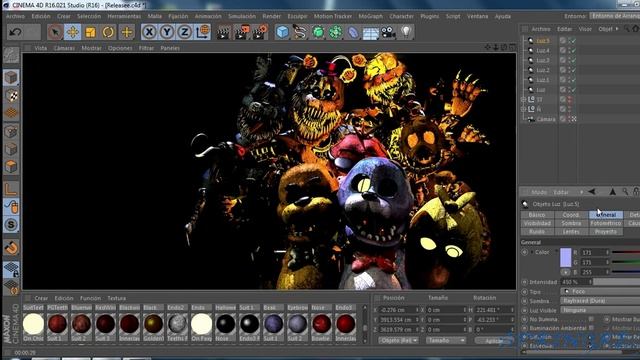
Task: Click the Make Editable icon
Action: click(x=11, y=55)
